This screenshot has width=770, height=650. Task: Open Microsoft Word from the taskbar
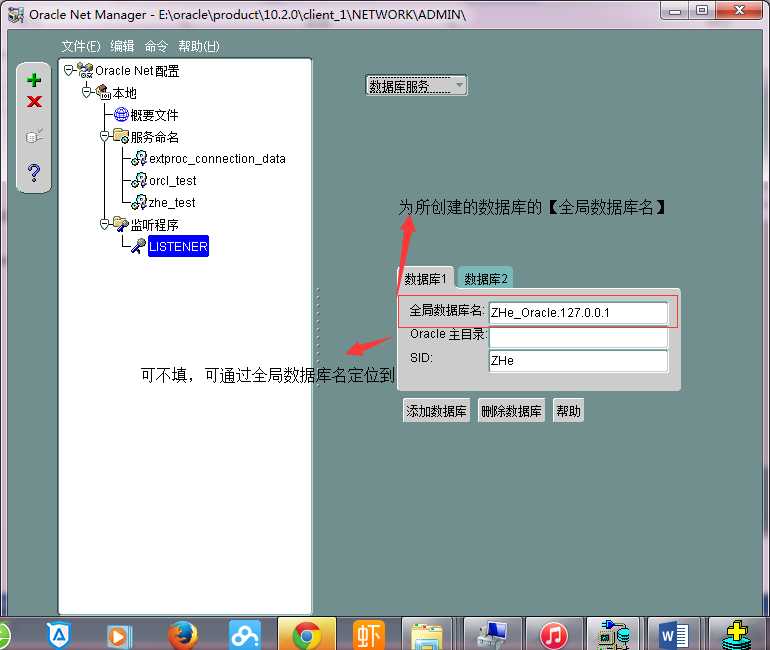[674, 635]
